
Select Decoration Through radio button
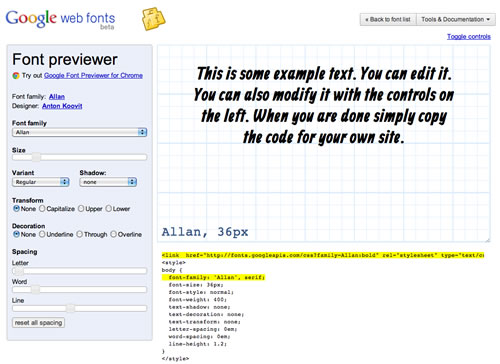(x=79, y=234)
